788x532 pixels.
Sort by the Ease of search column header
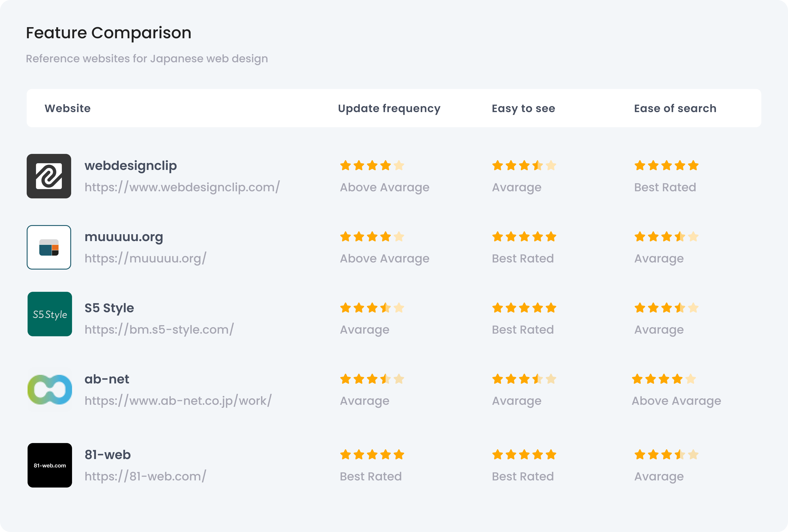coord(675,108)
